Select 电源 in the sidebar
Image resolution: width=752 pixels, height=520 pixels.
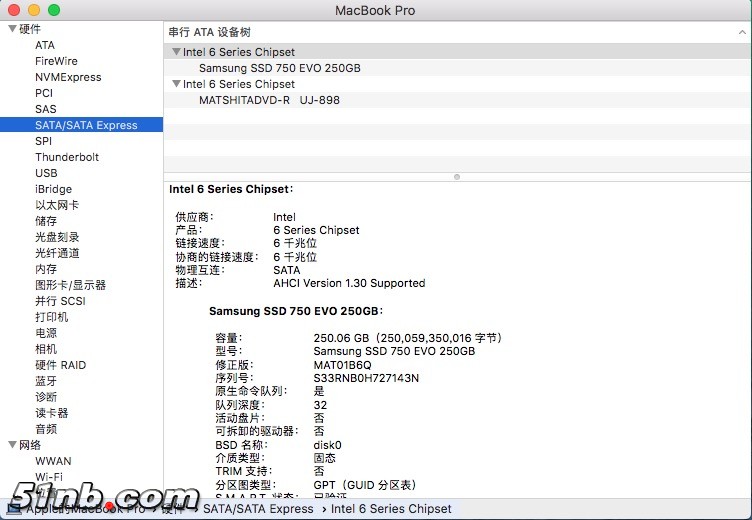tap(46, 333)
